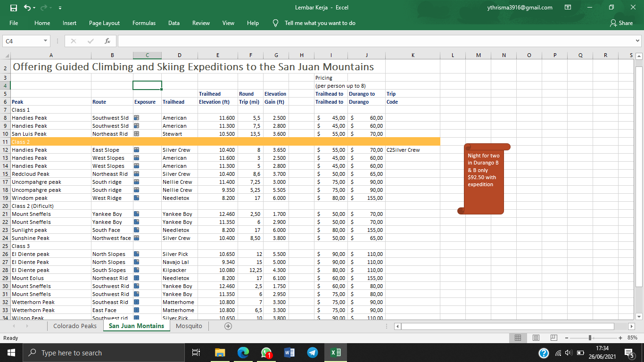Screen dimensions: 644x362
Task: Select Normal view in the status bar
Action: click(x=518, y=337)
